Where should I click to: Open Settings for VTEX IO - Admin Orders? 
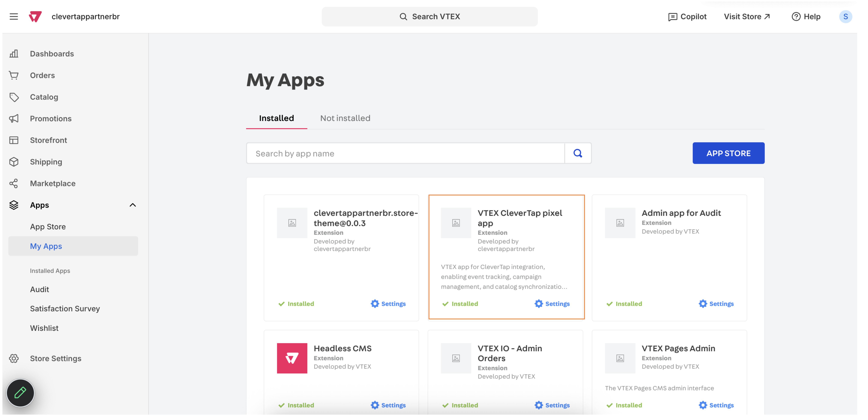(x=552, y=405)
